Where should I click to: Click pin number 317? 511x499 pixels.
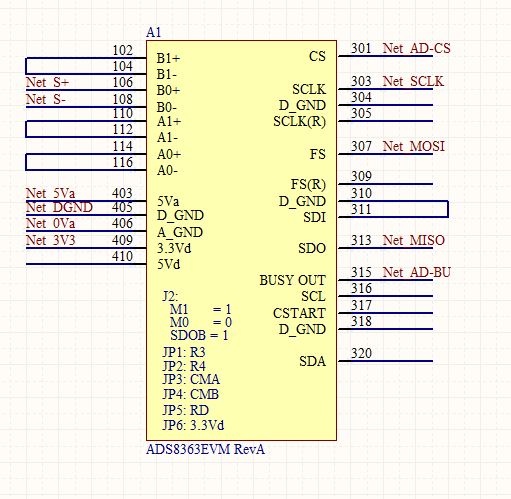click(361, 305)
